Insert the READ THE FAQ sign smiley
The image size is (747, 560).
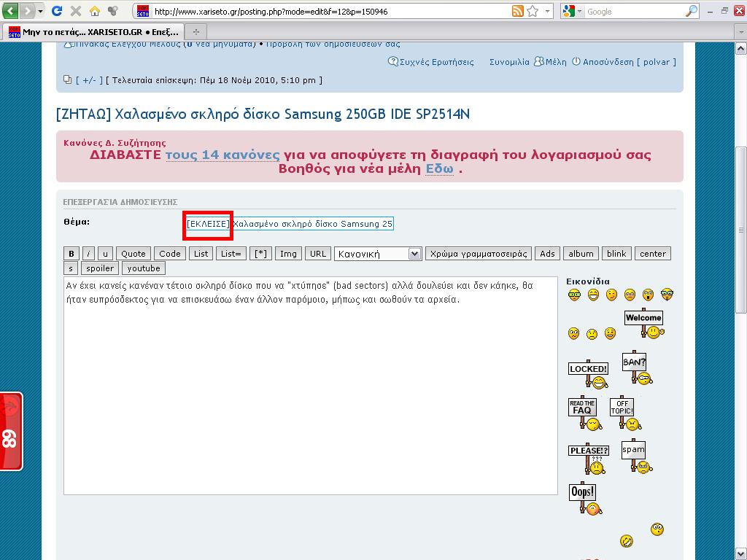[x=585, y=413]
